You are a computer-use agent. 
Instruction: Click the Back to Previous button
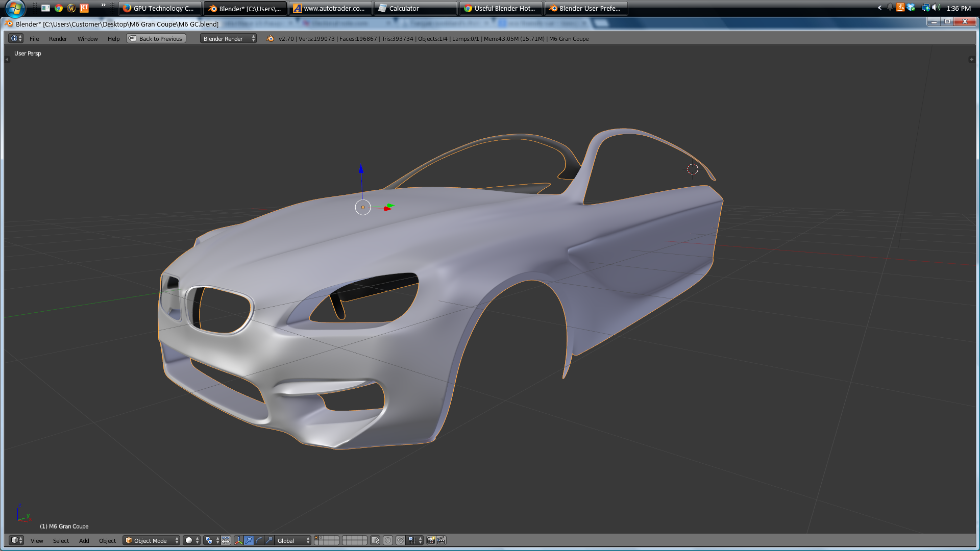[x=156, y=39]
